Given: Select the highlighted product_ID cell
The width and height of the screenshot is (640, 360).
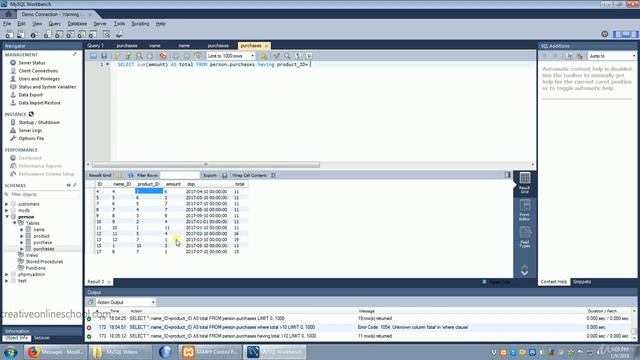Looking at the screenshot, I should (x=149, y=191).
